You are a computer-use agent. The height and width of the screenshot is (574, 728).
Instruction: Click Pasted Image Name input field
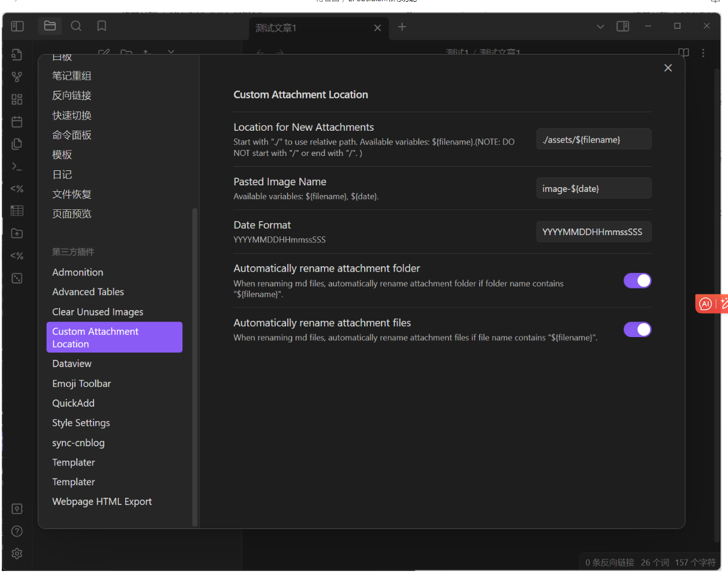(594, 188)
